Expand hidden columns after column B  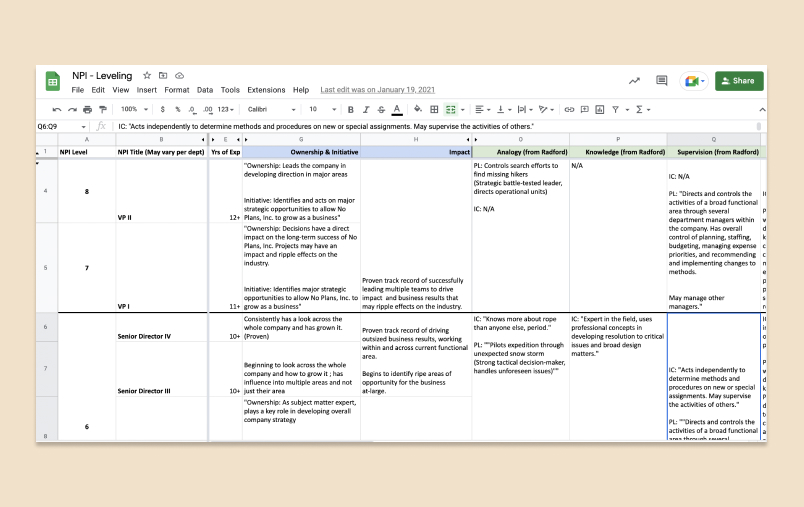click(x=203, y=139)
